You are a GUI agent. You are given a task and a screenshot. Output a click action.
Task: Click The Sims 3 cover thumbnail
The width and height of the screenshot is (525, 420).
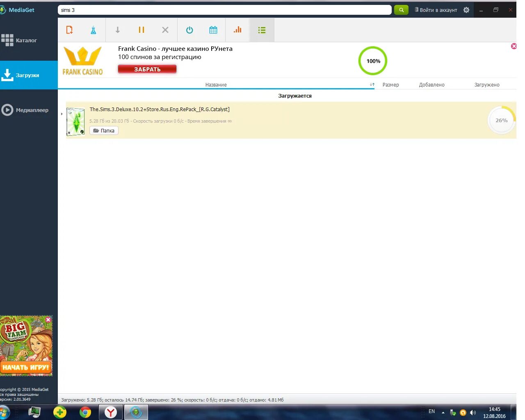click(x=76, y=121)
